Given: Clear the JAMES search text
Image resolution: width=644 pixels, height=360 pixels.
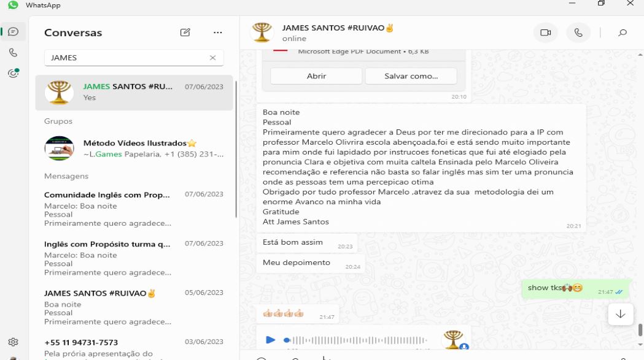Looking at the screenshot, I should pyautogui.click(x=213, y=58).
